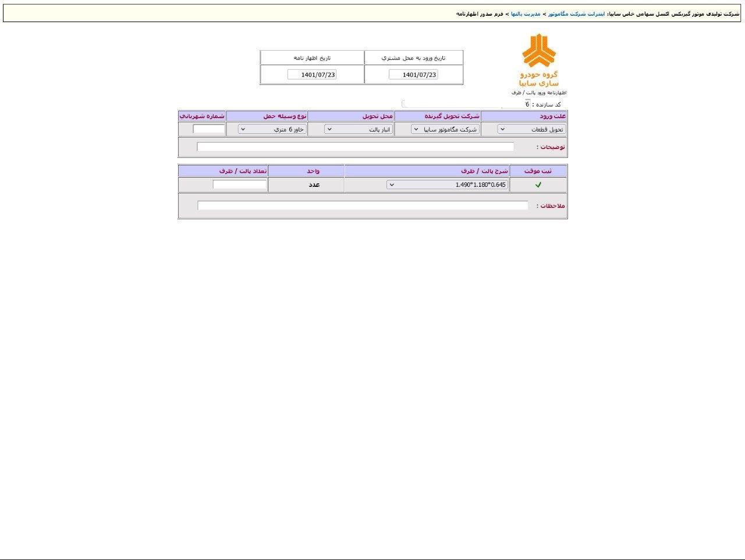Click the تعداد پالت / ظرف count field
Viewport: 745px width, 560px height.
pyautogui.click(x=239, y=185)
